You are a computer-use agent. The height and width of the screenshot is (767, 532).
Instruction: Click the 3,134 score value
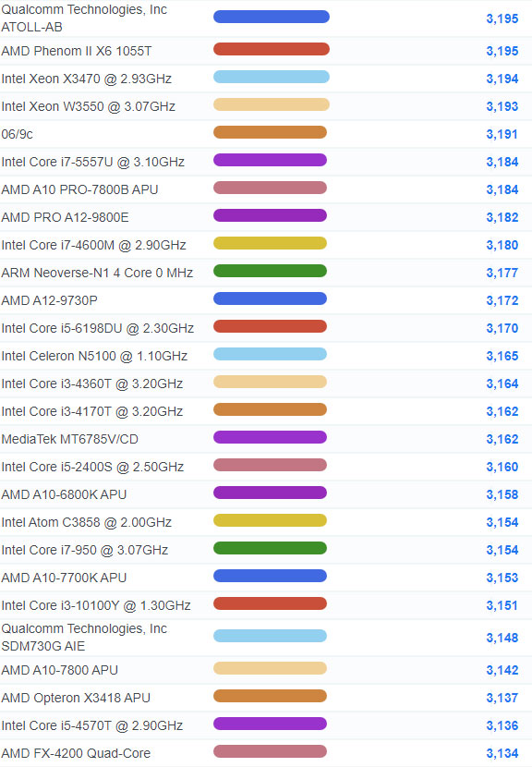(502, 753)
